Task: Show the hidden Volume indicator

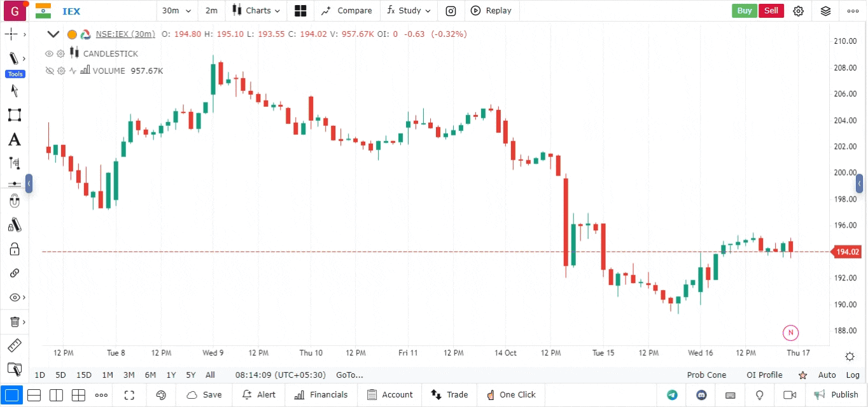Action: click(49, 71)
